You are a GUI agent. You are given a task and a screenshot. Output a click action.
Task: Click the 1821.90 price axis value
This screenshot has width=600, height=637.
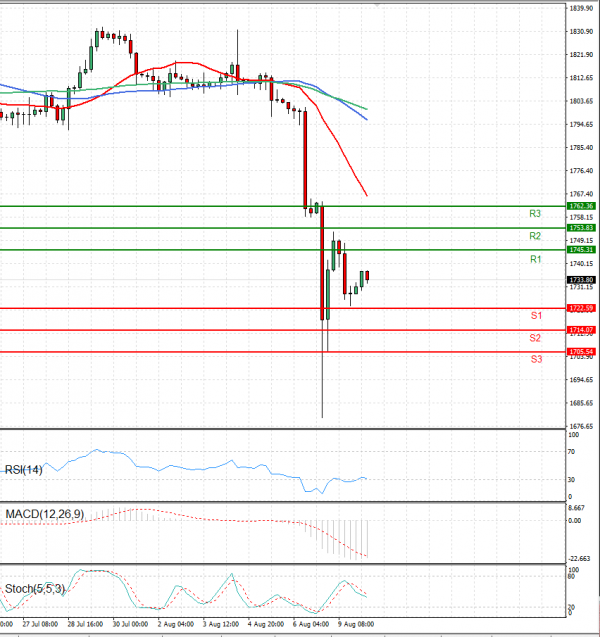(581, 54)
